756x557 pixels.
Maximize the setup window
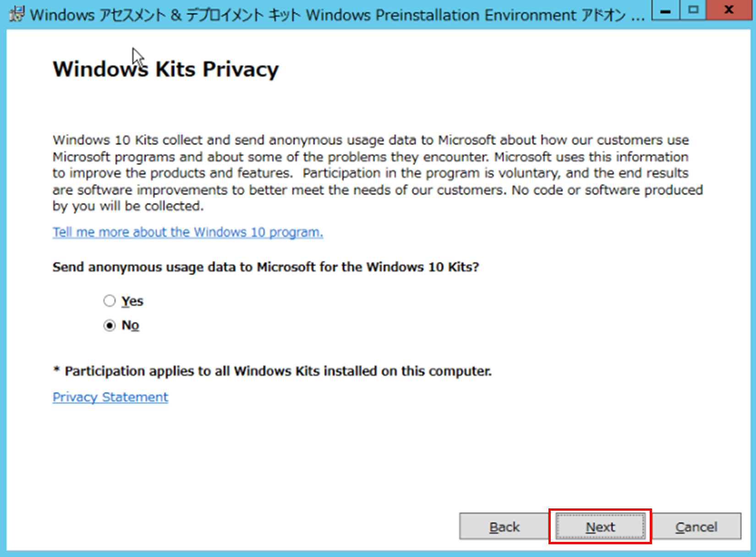point(694,10)
